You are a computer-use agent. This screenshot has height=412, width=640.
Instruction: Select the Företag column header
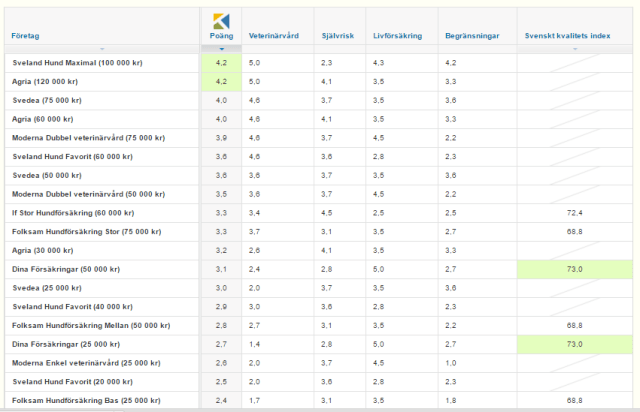point(26,36)
